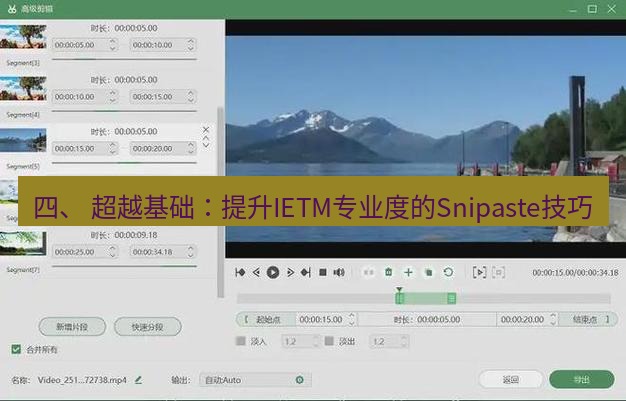Click time readout 00:00:15.00/00:00:34.18
The width and height of the screenshot is (626, 401).
pos(575,272)
